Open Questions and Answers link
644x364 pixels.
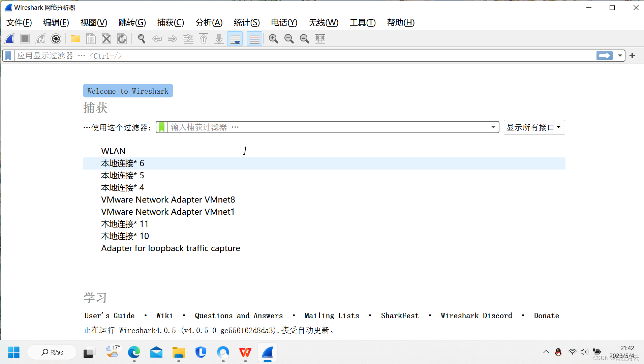(x=239, y=315)
